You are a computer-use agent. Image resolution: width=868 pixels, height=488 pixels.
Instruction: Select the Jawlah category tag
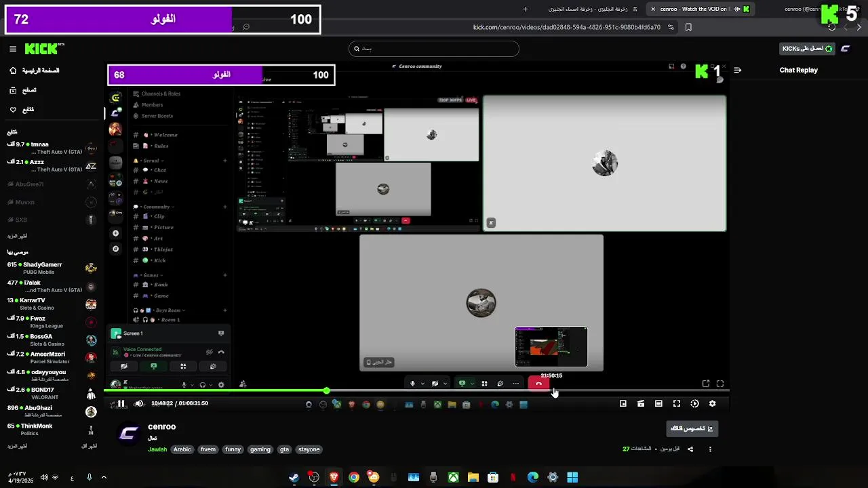(x=157, y=449)
